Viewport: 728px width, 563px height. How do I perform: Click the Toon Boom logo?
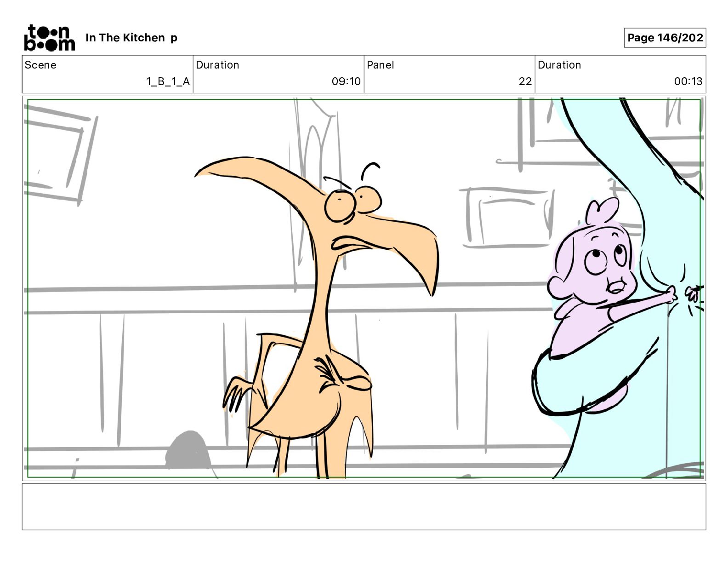pyautogui.click(x=49, y=38)
